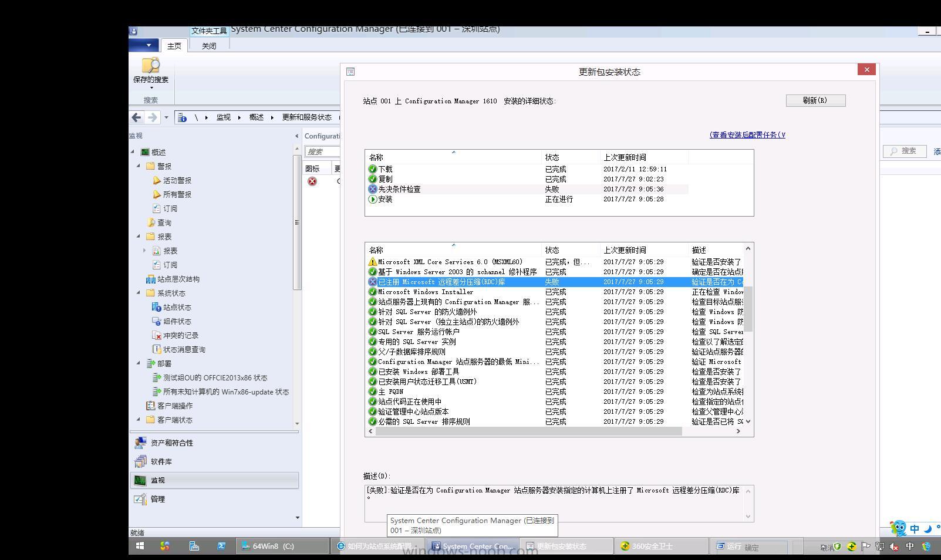
Task: Click 监视 in the breadcrumb path
Action: (224, 117)
